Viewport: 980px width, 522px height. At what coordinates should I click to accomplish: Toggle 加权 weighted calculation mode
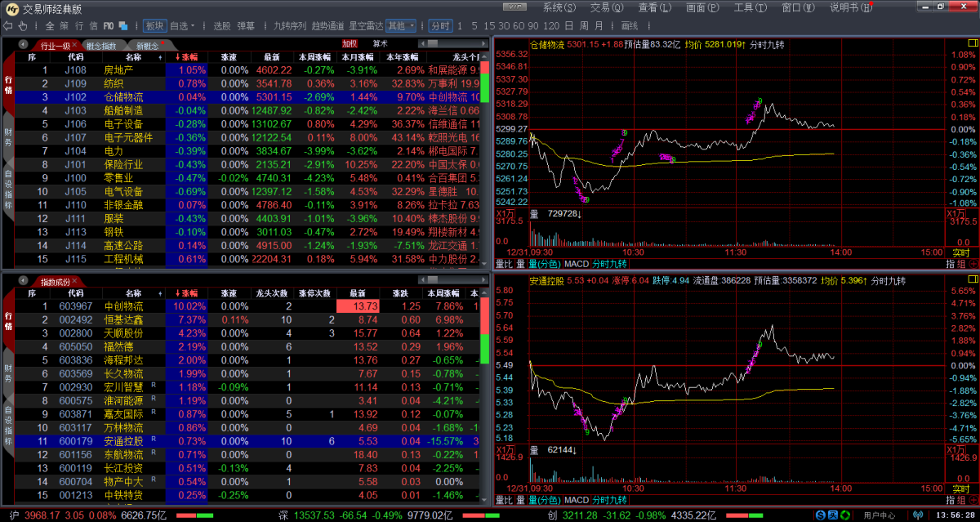coord(350,44)
